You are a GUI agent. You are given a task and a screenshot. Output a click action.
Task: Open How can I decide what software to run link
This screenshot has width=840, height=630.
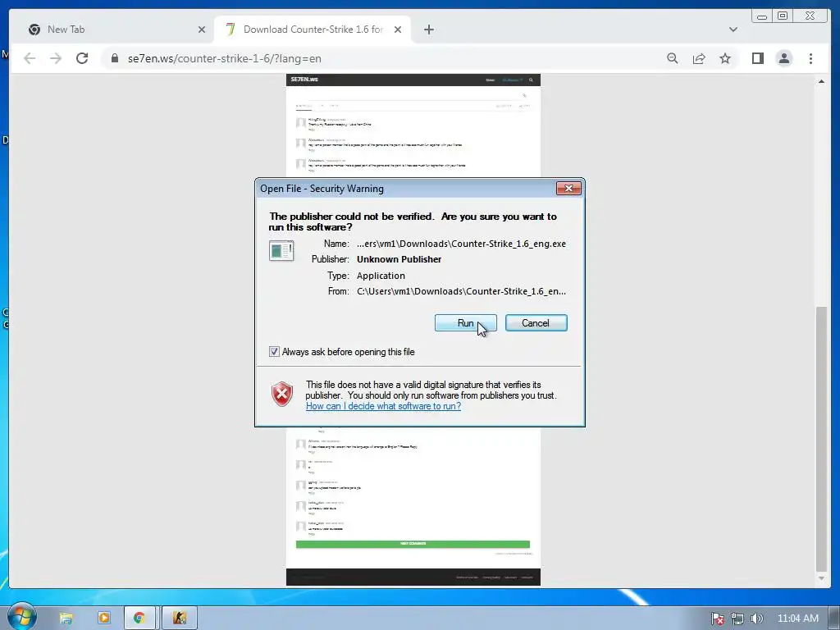point(383,406)
